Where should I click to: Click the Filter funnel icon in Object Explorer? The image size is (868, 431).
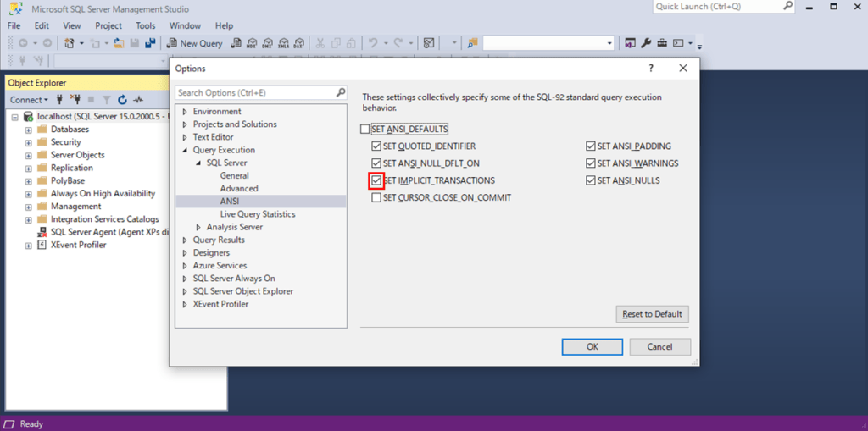click(x=107, y=100)
